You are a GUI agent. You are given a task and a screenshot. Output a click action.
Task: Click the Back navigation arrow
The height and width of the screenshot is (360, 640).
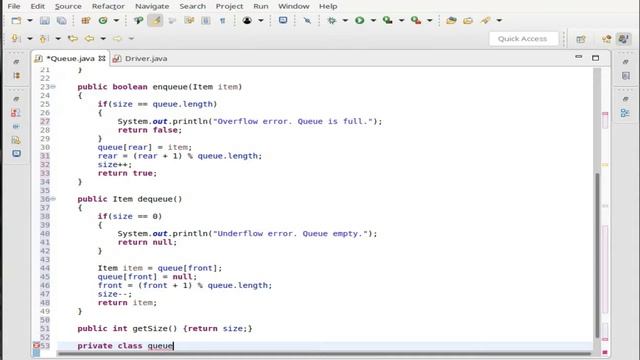click(x=89, y=38)
